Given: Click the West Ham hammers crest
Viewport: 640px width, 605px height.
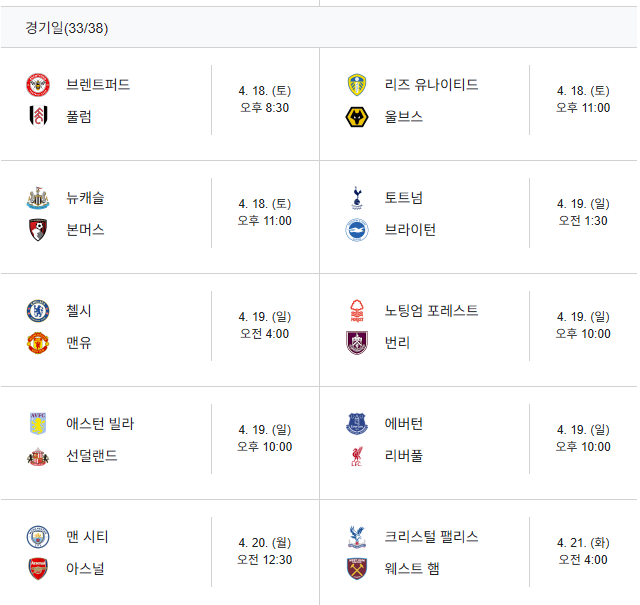Looking at the screenshot, I should point(357,569).
